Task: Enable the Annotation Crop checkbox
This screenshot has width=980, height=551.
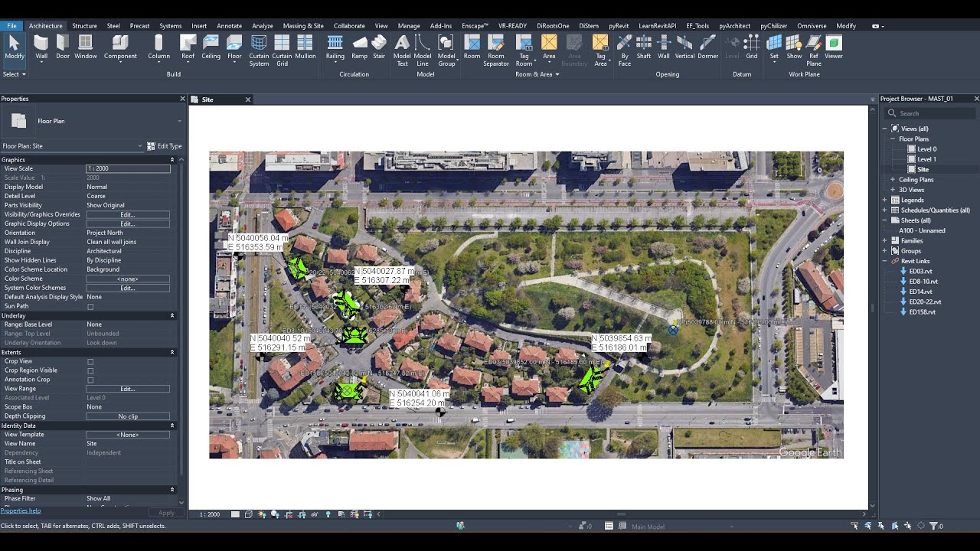Action: 90,380
